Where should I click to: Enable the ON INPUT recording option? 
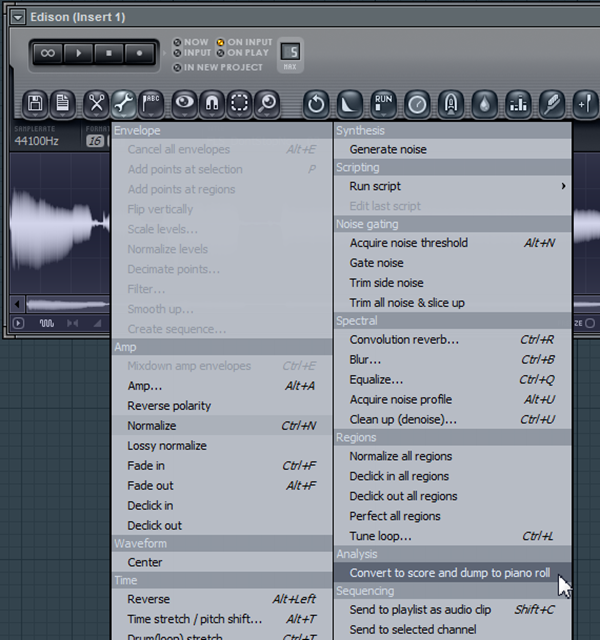(222, 43)
